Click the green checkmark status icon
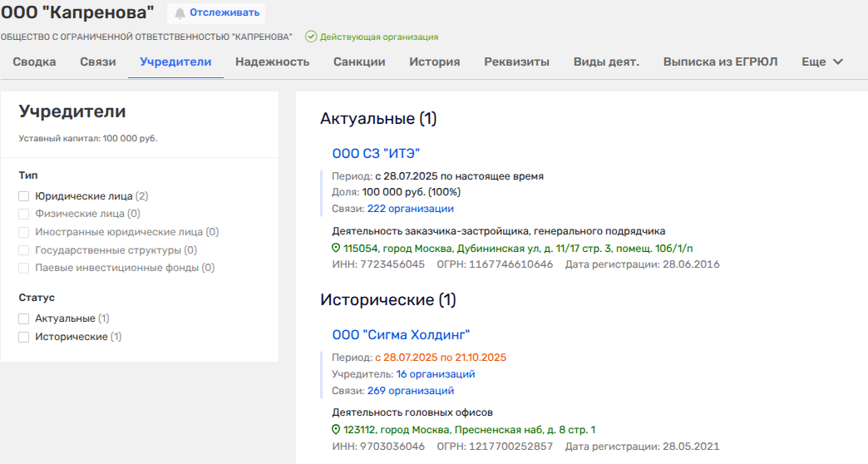This screenshot has width=868, height=464. click(311, 37)
